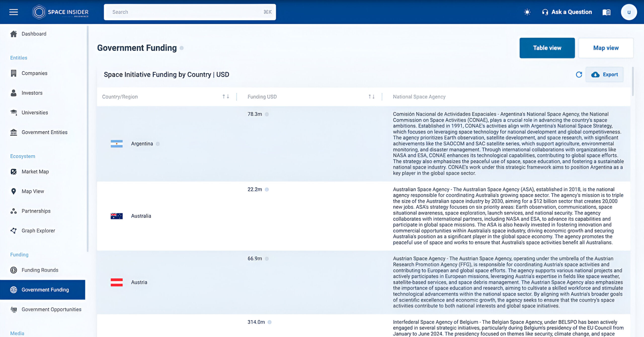Sort by Country/Region column arrows
The width and height of the screenshot is (644, 337).
tap(226, 97)
